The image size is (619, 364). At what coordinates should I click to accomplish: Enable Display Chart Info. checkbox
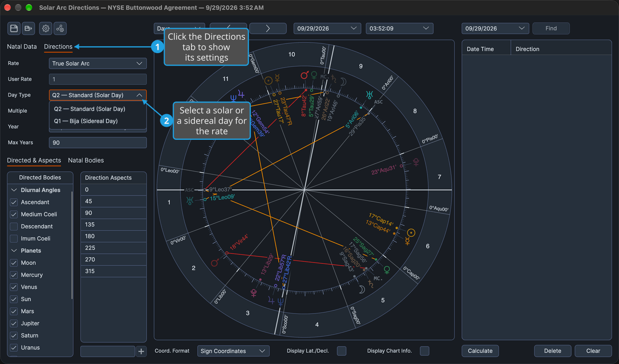coord(425,351)
